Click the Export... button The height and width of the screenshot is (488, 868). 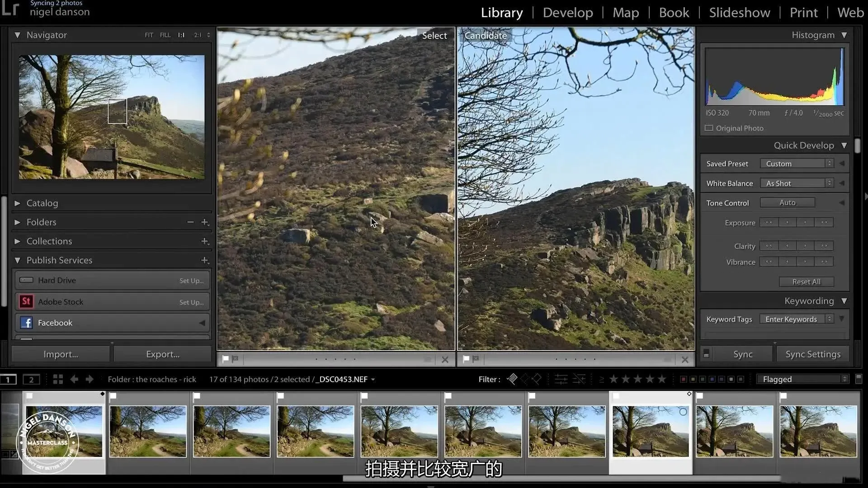(x=163, y=354)
